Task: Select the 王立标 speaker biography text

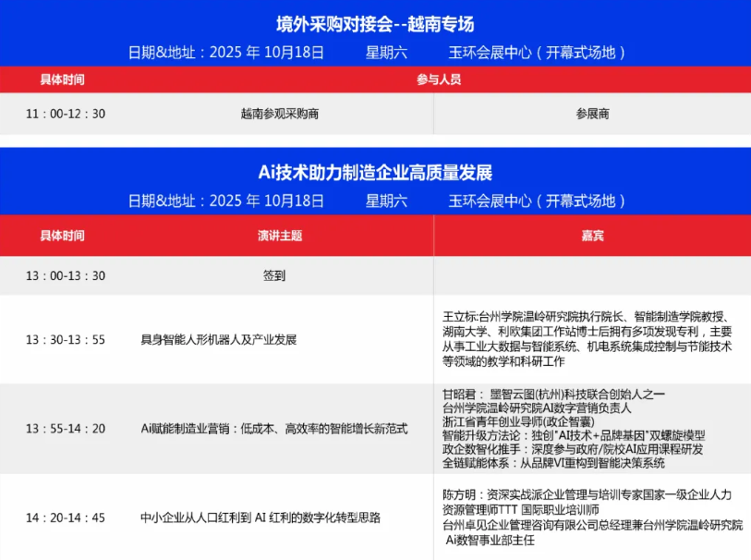Action: tap(587, 338)
